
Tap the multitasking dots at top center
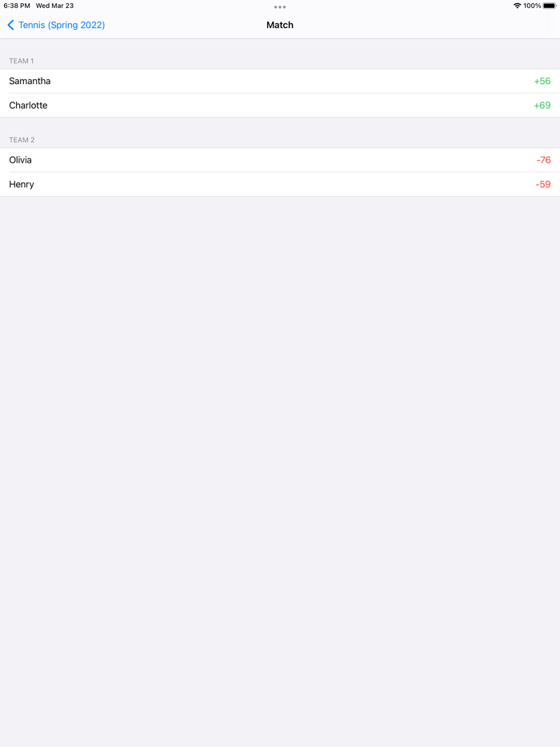pyautogui.click(x=280, y=7)
